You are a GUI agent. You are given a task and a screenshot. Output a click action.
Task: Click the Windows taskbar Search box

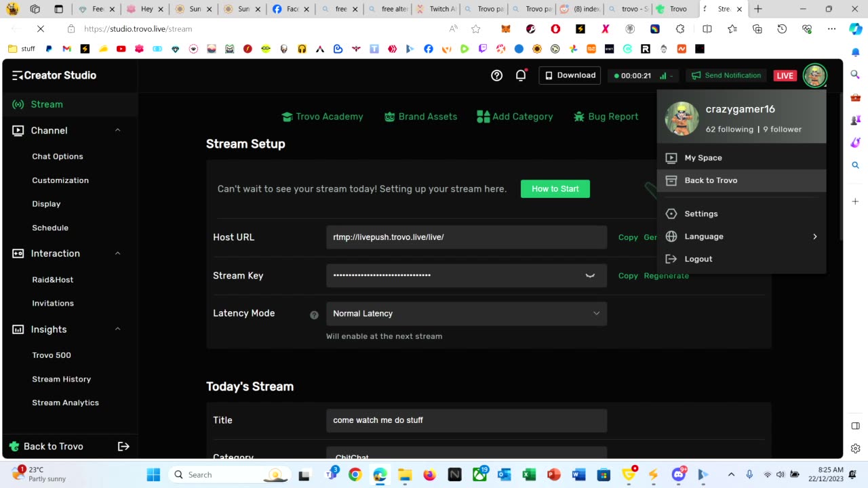(x=229, y=474)
